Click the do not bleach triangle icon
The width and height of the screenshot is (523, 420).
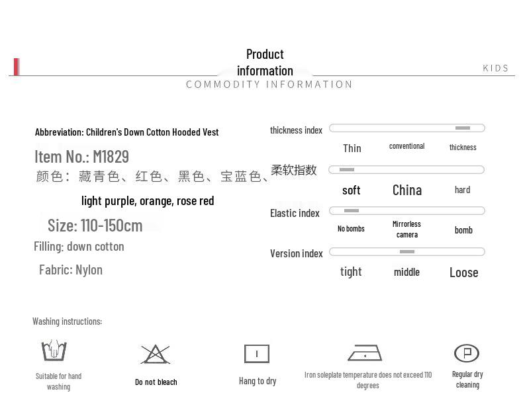[156, 355]
